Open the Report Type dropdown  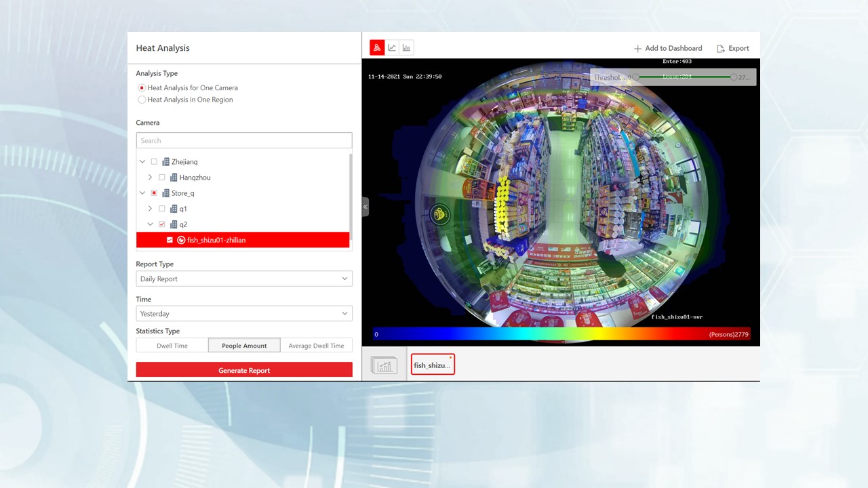click(x=244, y=279)
